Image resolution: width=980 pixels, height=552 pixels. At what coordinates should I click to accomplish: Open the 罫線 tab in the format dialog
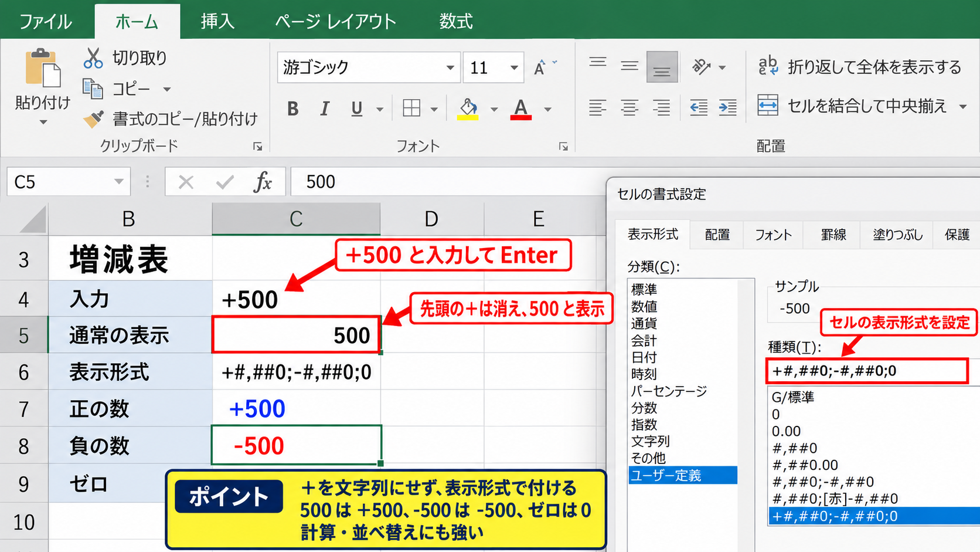(833, 235)
